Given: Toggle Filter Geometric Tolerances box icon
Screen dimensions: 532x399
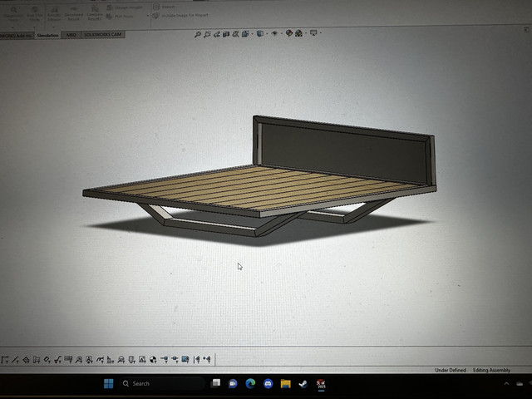Looking at the screenshot, I should point(68,359).
